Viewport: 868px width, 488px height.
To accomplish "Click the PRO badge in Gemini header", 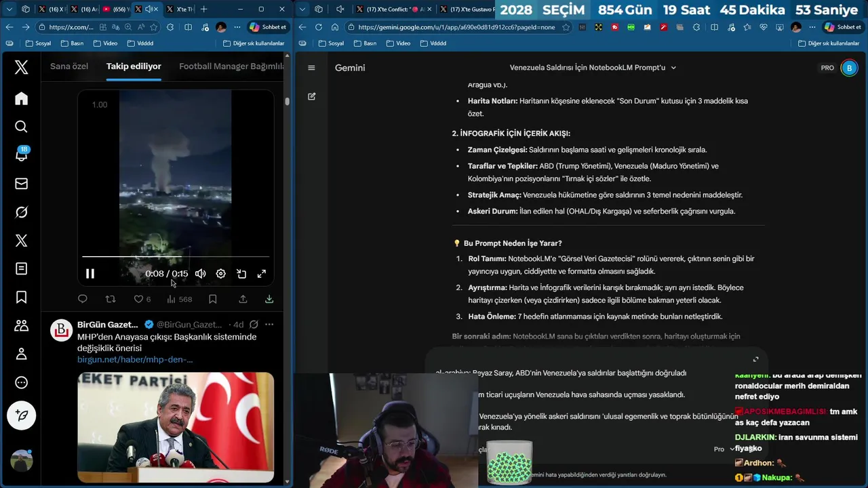I will click(827, 68).
